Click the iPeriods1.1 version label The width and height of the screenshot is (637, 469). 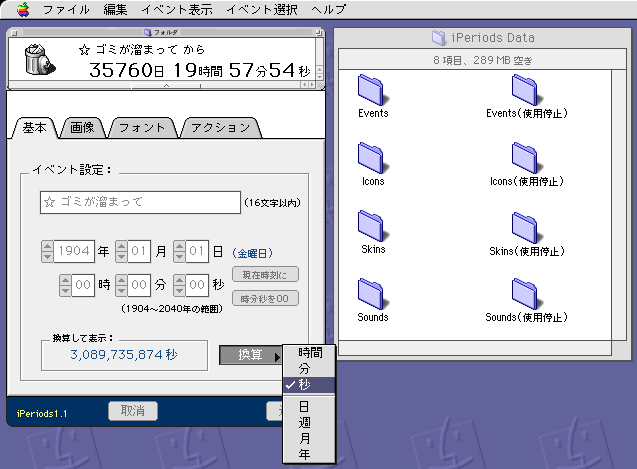pyautogui.click(x=42, y=414)
